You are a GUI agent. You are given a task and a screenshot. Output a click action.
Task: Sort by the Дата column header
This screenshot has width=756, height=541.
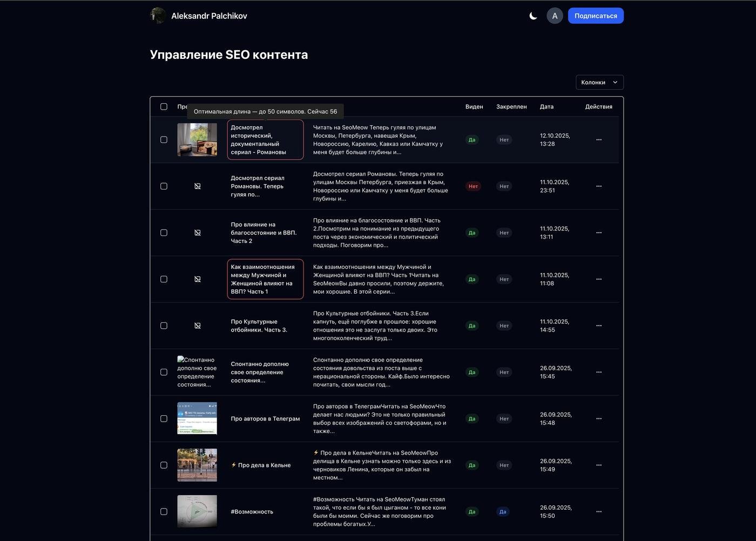click(546, 107)
